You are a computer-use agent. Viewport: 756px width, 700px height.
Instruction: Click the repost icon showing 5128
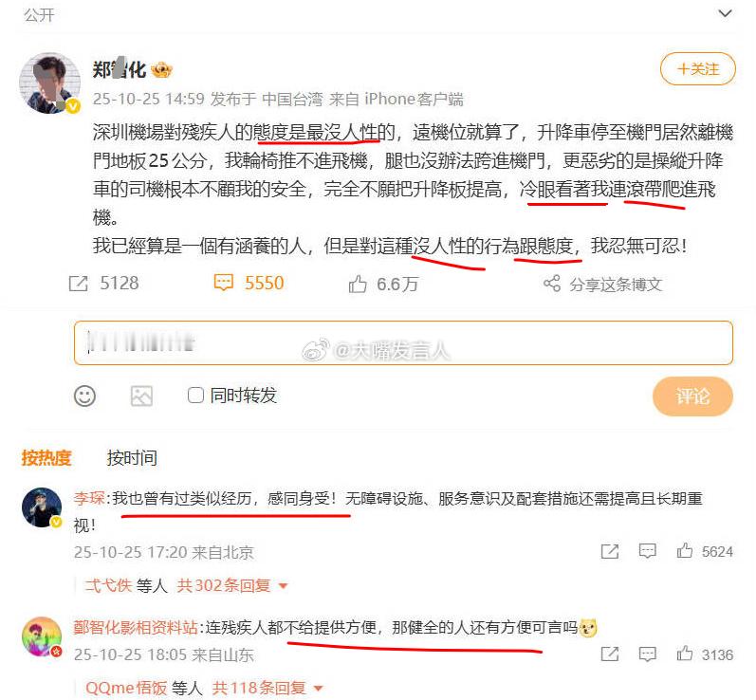pos(78,284)
